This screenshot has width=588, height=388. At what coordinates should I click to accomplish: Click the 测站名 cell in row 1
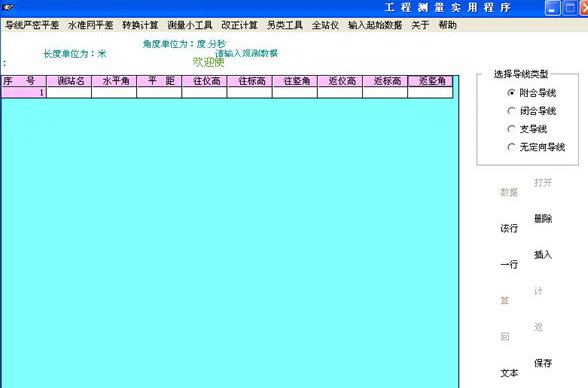click(69, 92)
